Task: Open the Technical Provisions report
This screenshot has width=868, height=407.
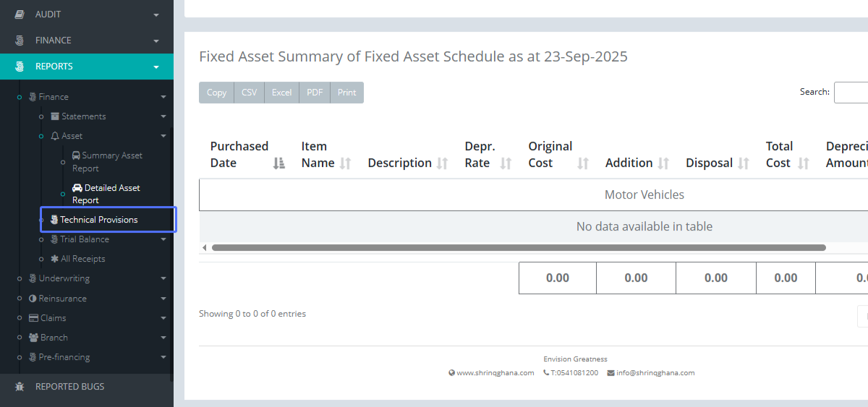Action: 98,220
